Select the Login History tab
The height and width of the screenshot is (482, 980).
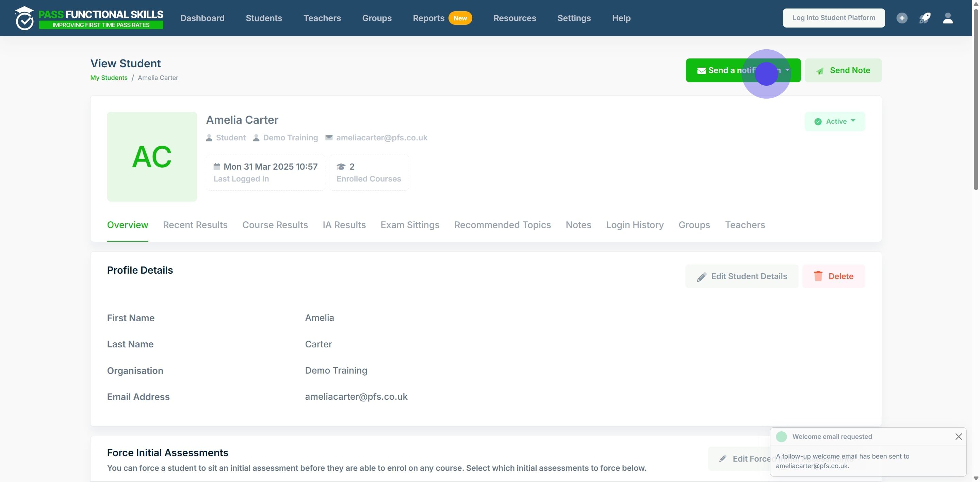click(635, 225)
